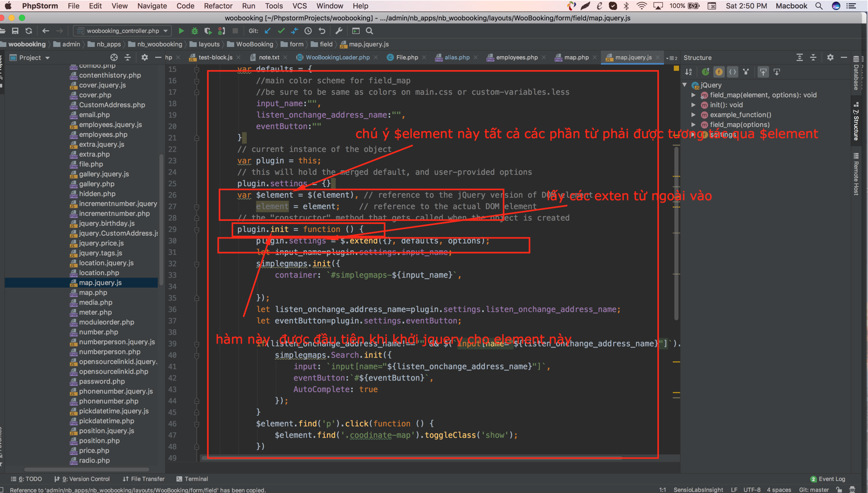Open the Event Log panel
This screenshot has height=493, width=868.
tap(828, 479)
